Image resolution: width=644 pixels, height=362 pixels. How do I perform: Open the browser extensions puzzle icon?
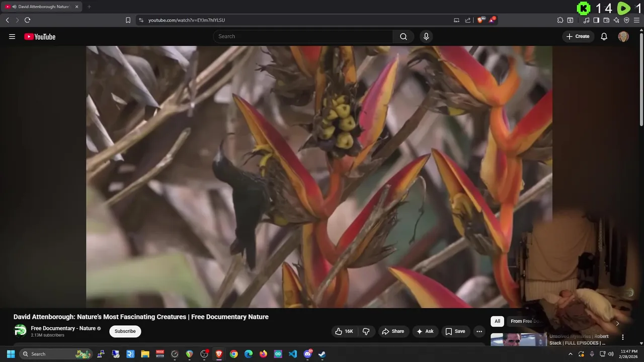coord(560,20)
